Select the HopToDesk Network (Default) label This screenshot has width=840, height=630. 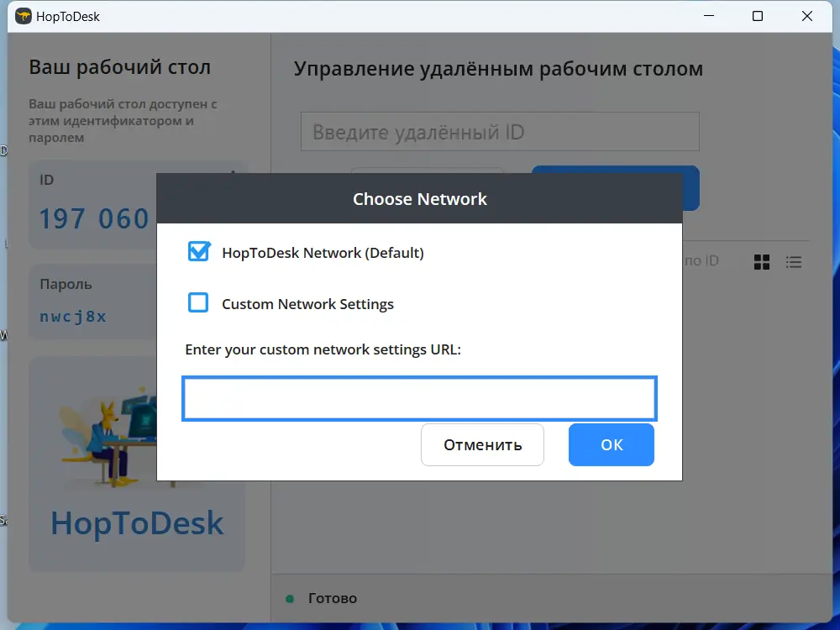(x=323, y=253)
